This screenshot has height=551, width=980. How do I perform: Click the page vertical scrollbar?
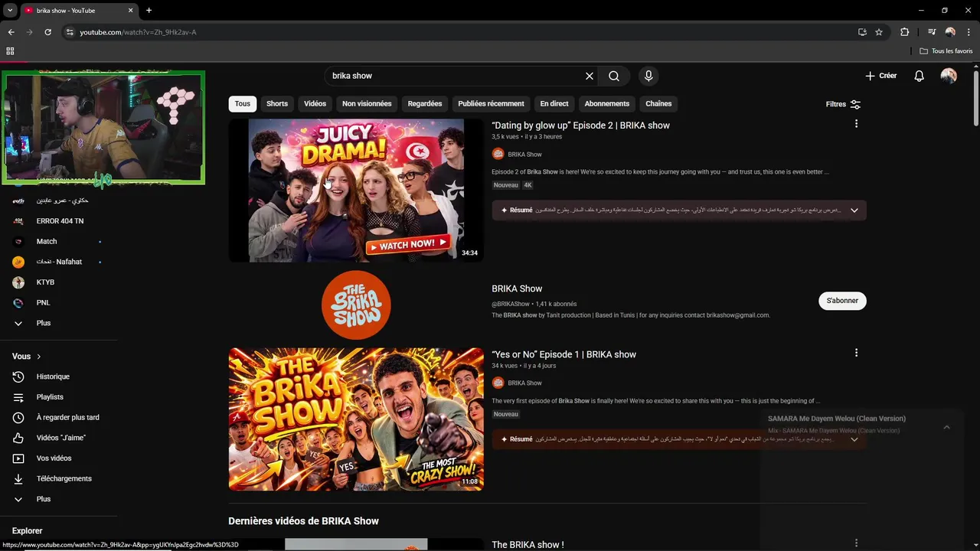[x=976, y=99]
